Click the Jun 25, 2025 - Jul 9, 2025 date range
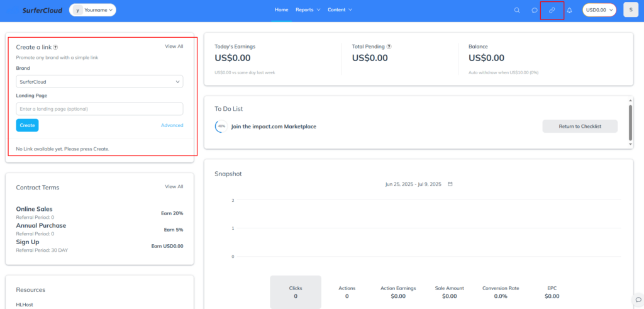Viewport: 644px width, 309px height. [413, 184]
